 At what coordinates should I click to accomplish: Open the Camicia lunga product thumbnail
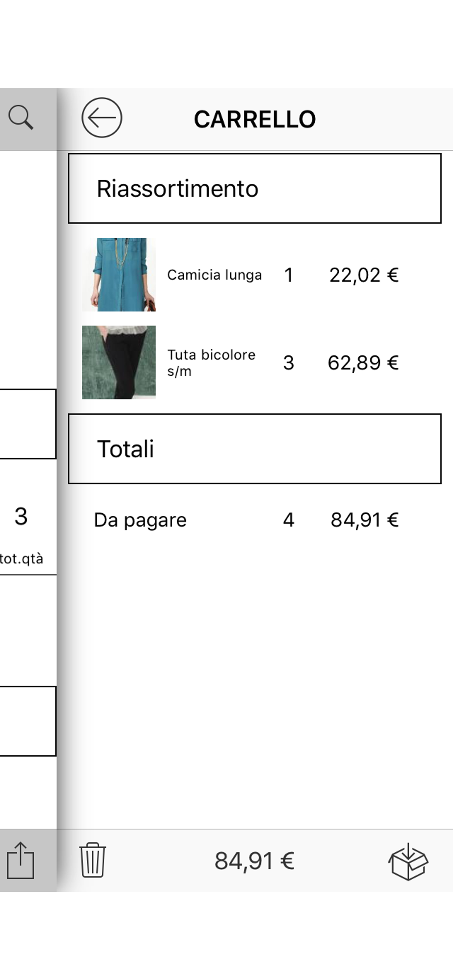click(119, 275)
